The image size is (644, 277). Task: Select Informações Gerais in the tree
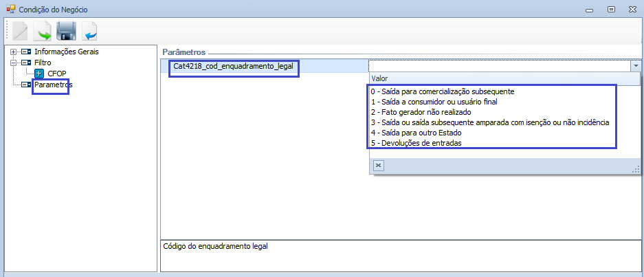pos(67,52)
